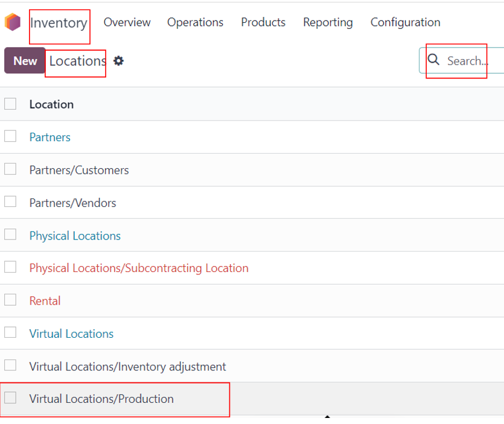This screenshot has width=504, height=424.
Task: Toggle the select-all checkbox in header row
Action: (x=10, y=104)
